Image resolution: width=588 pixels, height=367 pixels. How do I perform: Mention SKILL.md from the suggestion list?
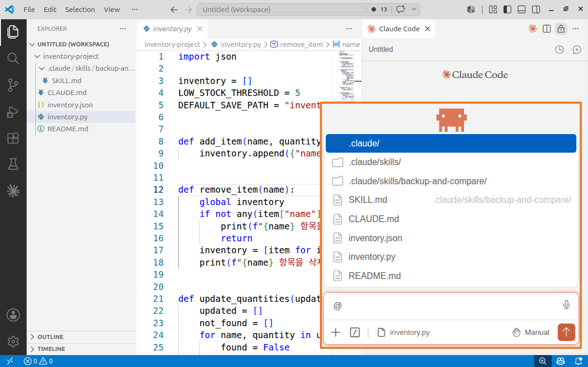[x=451, y=200]
